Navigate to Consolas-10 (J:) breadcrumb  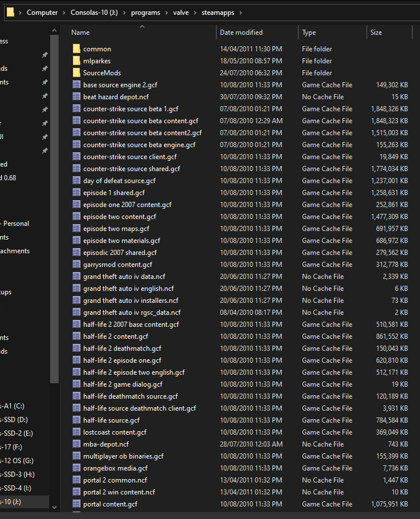[94, 13]
